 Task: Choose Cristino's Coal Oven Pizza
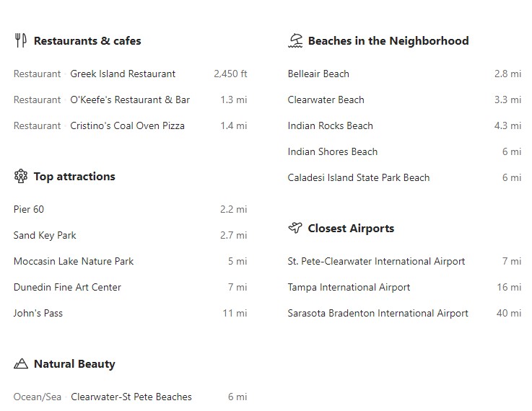click(127, 125)
